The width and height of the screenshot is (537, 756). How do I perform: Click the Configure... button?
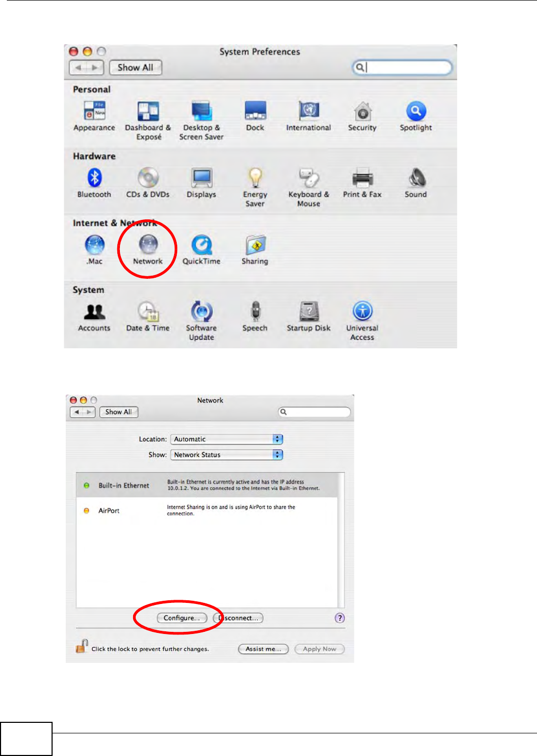(182, 618)
